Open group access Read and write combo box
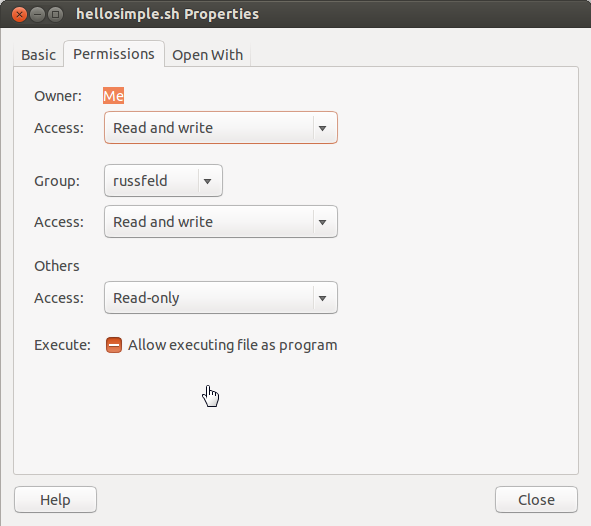The image size is (591, 526). pos(221,222)
